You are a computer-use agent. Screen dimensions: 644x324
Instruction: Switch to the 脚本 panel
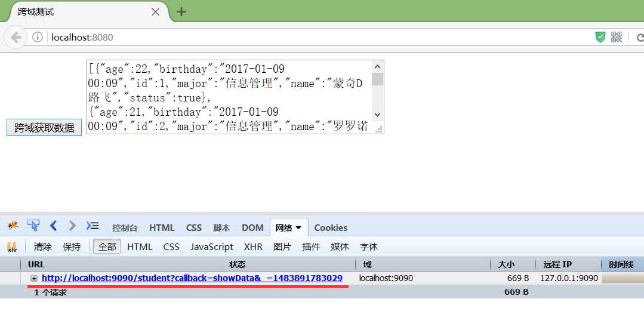(x=221, y=228)
